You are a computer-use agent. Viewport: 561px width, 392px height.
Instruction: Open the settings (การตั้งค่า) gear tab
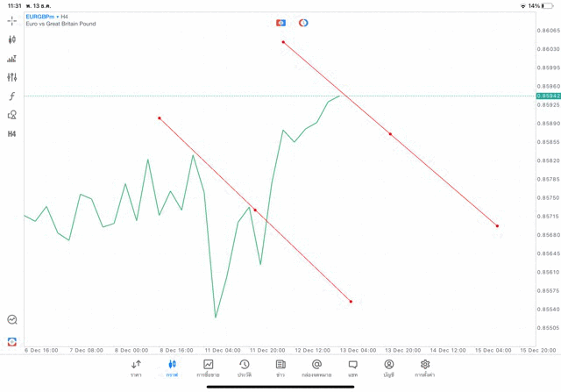click(425, 367)
